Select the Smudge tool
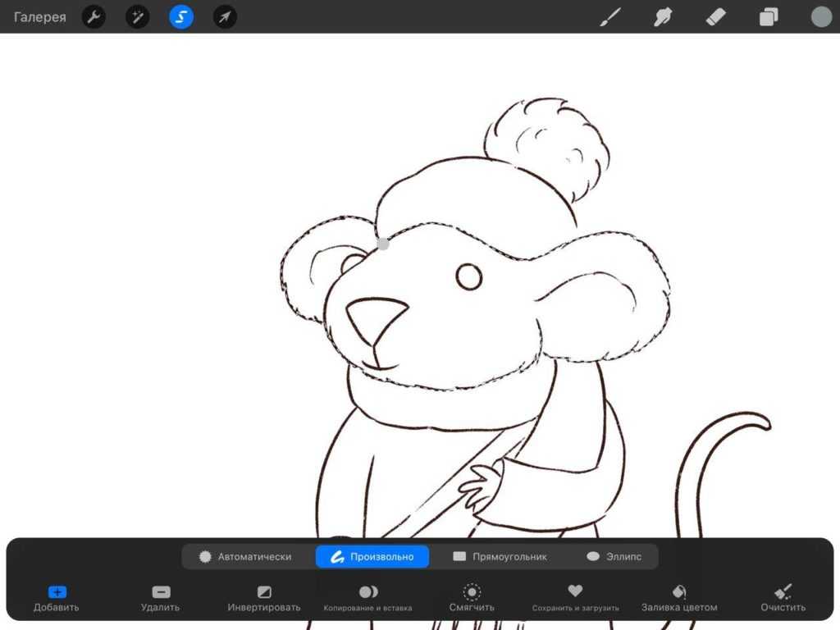The image size is (840, 630). tap(663, 16)
